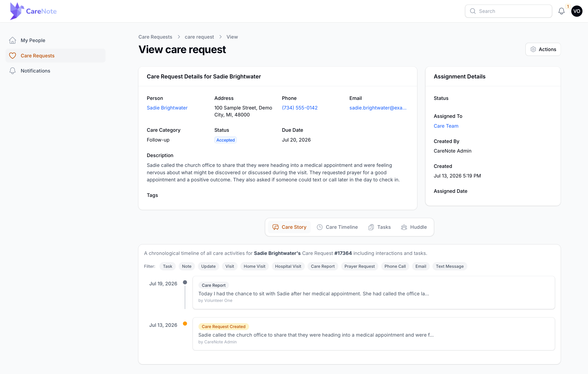The height and width of the screenshot is (374, 588).
Task: Toggle the Home Visit filter chip
Action: [254, 266]
